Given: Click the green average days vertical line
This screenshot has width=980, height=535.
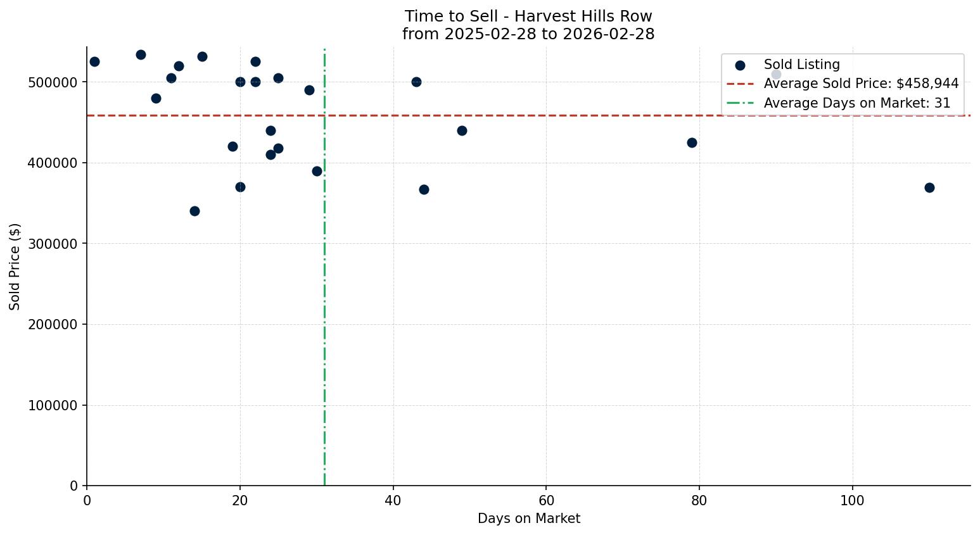Looking at the screenshot, I should [x=324, y=317].
